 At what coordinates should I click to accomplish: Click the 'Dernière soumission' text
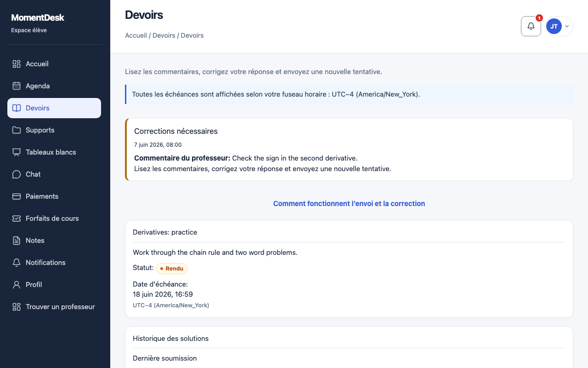164,358
